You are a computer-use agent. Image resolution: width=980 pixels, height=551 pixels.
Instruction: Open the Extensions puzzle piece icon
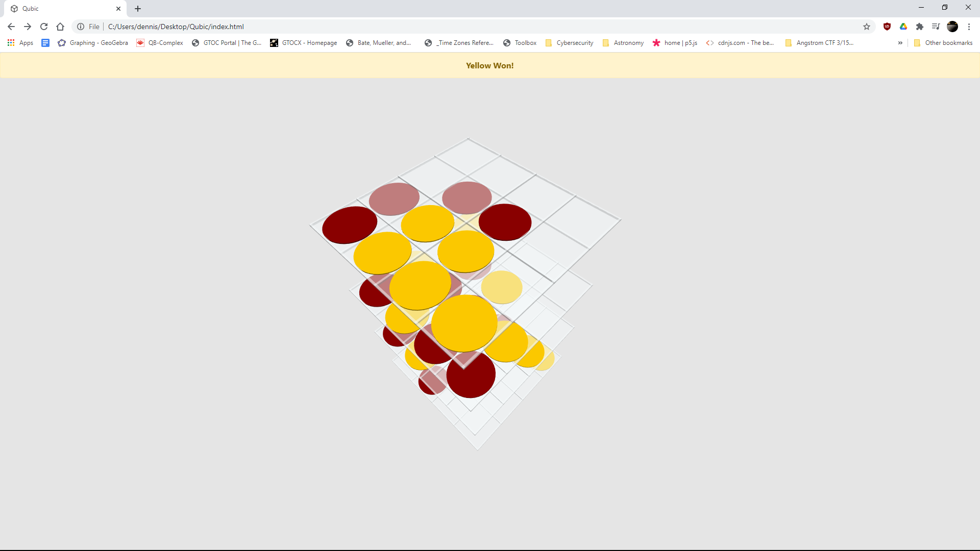pos(920,27)
